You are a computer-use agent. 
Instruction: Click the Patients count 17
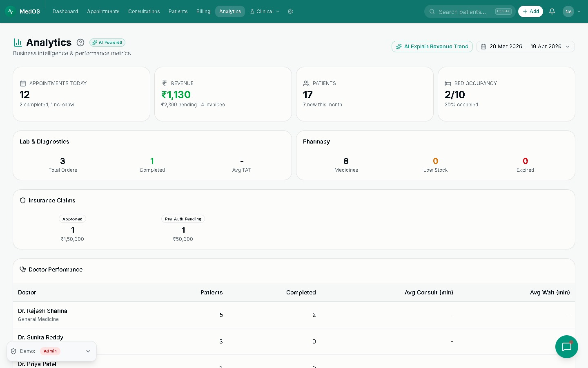coord(308,95)
